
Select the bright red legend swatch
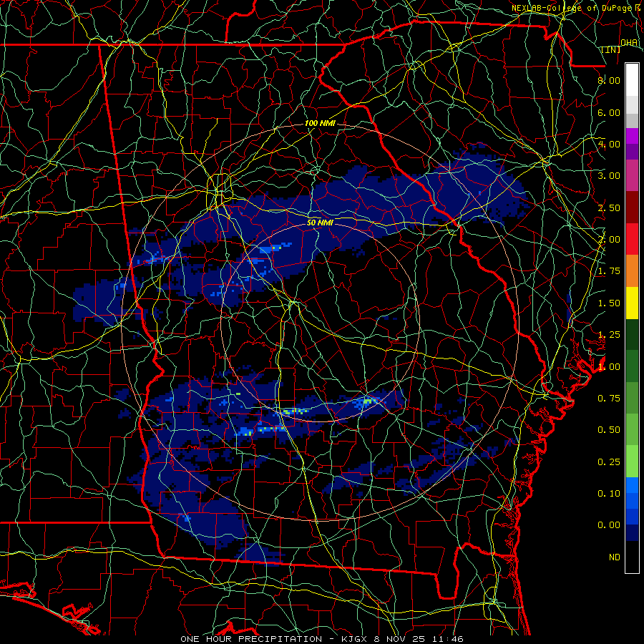pos(632,239)
